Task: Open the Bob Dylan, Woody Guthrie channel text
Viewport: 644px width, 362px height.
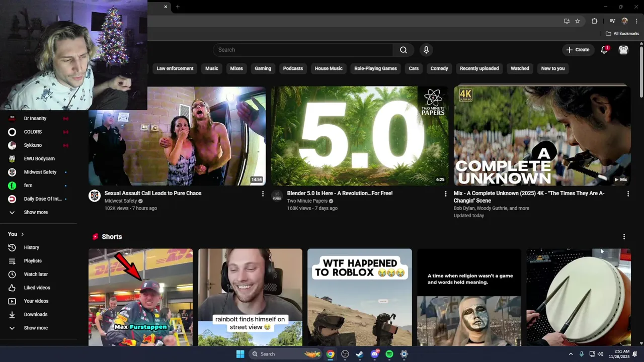Action: (x=491, y=208)
